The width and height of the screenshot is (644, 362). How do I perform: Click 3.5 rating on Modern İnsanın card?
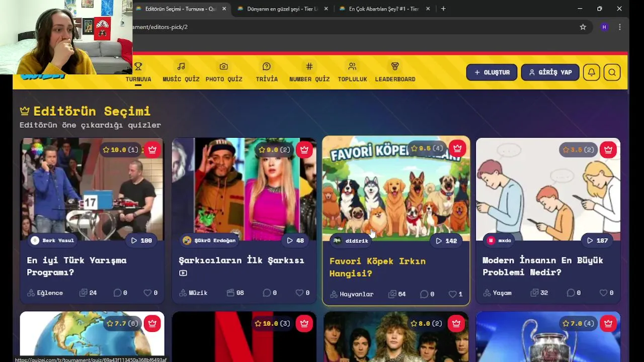coord(579,149)
